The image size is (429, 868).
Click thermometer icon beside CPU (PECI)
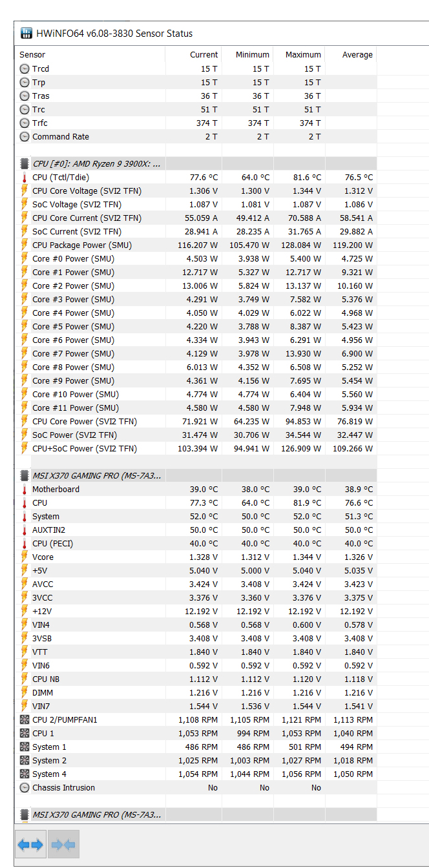tap(25, 543)
